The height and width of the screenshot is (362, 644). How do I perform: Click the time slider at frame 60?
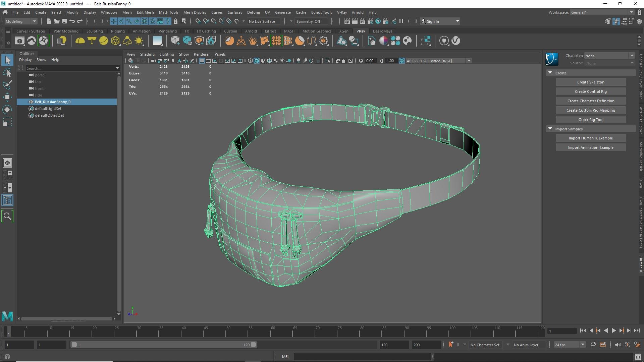273,332
